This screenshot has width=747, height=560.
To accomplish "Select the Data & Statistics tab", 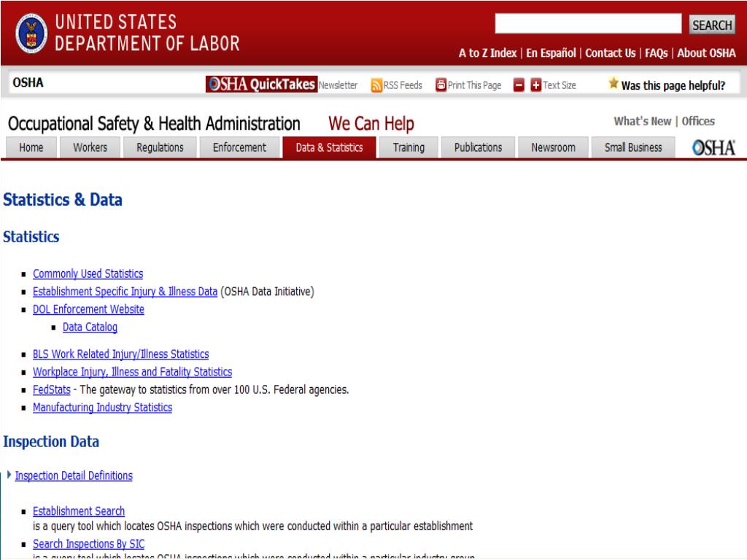I will coord(329,147).
